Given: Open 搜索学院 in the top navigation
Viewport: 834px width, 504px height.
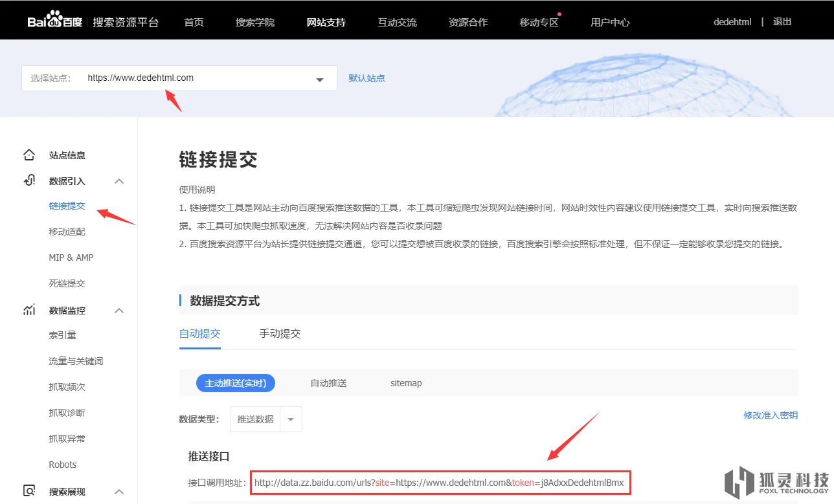Looking at the screenshot, I should 255,22.
